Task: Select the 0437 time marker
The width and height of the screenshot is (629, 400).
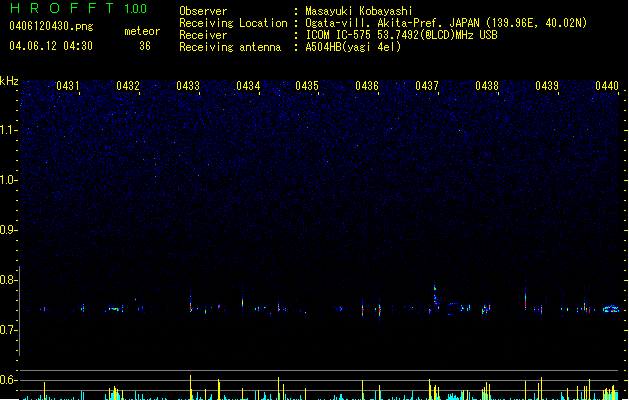Action: (427, 86)
